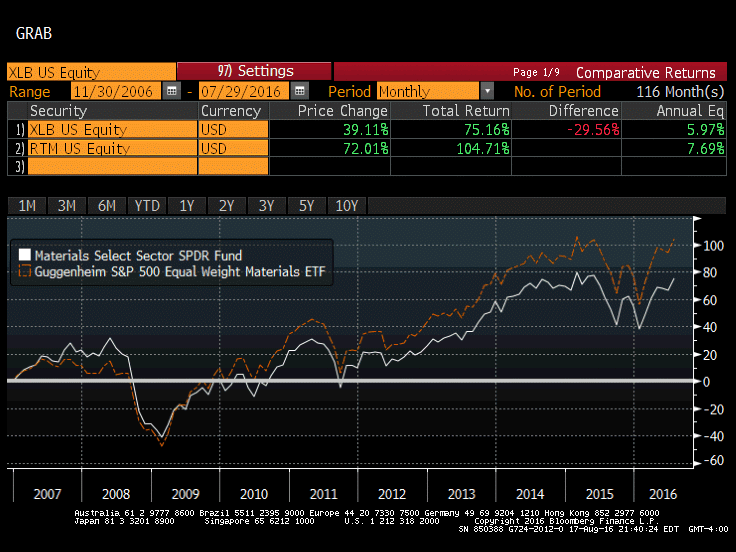This screenshot has width=736, height=552.
Task: Click the Comparative Returns title
Action: [x=645, y=72]
